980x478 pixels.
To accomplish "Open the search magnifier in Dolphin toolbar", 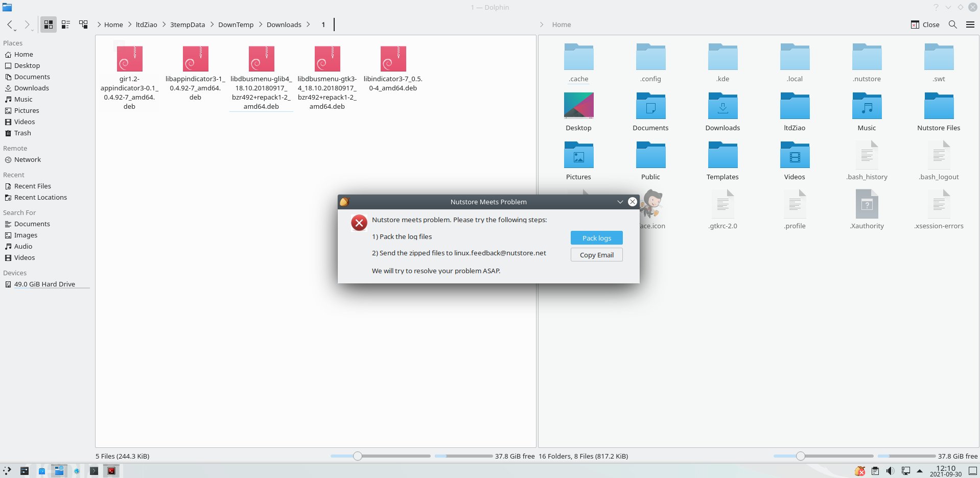I will click(953, 25).
